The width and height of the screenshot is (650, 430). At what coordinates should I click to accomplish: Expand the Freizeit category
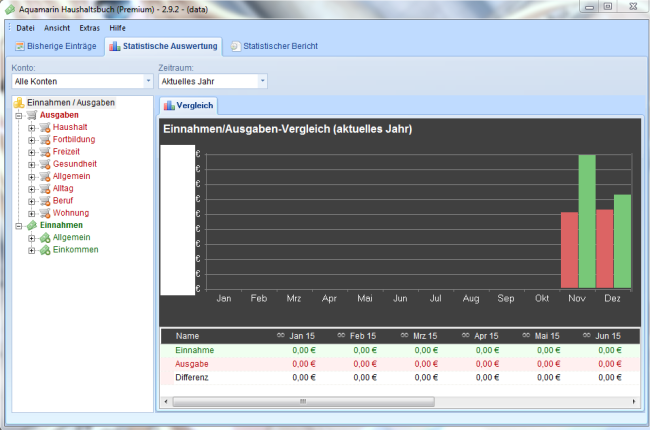click(32, 153)
